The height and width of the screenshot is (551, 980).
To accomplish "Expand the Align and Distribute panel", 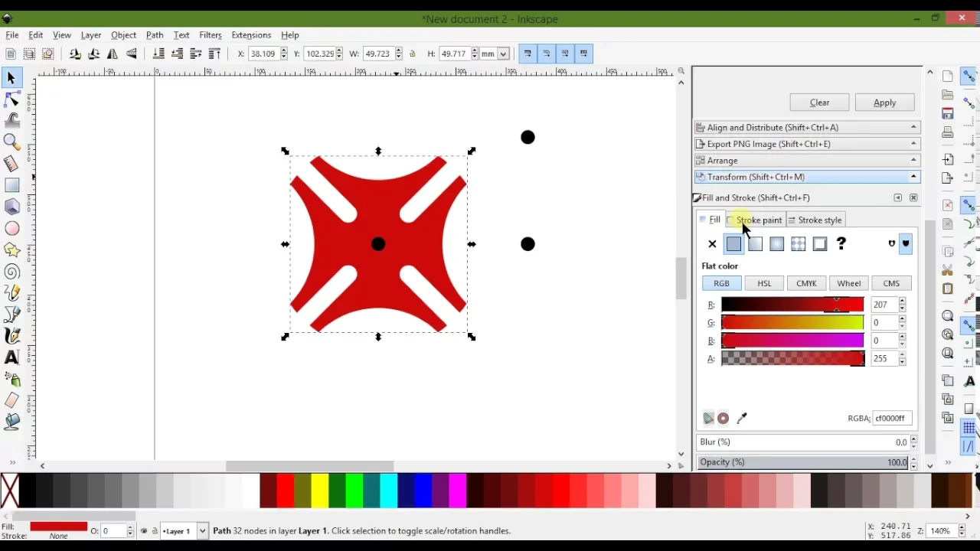I will (x=807, y=128).
